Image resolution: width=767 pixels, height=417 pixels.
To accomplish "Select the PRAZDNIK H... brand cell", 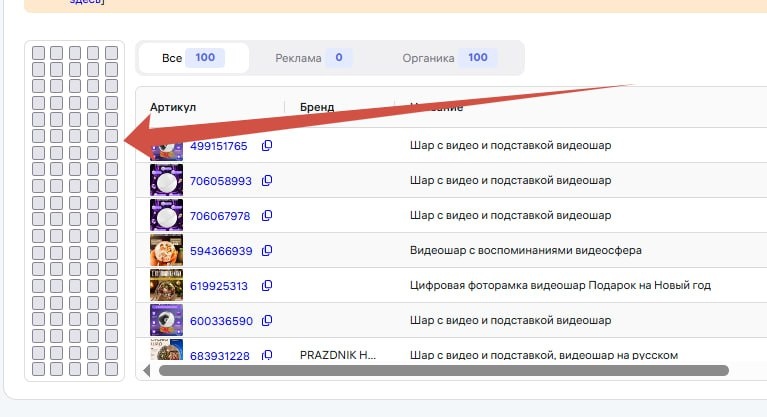I will click(338, 355).
